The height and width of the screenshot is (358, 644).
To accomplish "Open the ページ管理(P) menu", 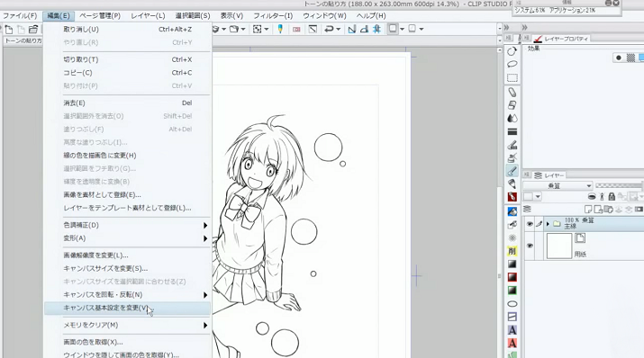I will coord(99,16).
